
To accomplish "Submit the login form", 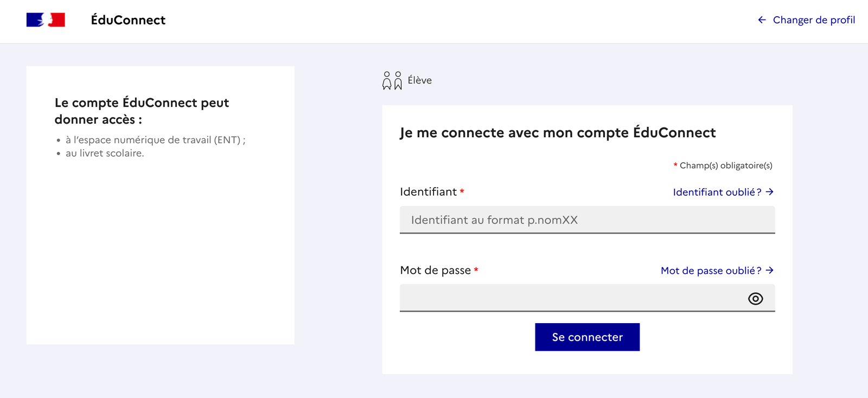I will click(x=588, y=337).
